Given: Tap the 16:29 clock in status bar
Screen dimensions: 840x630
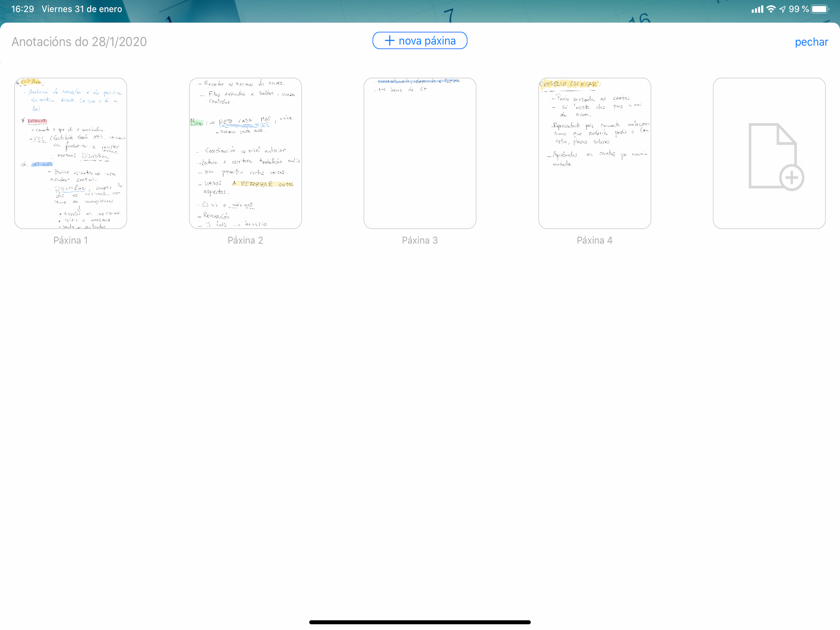Looking at the screenshot, I should [x=22, y=9].
